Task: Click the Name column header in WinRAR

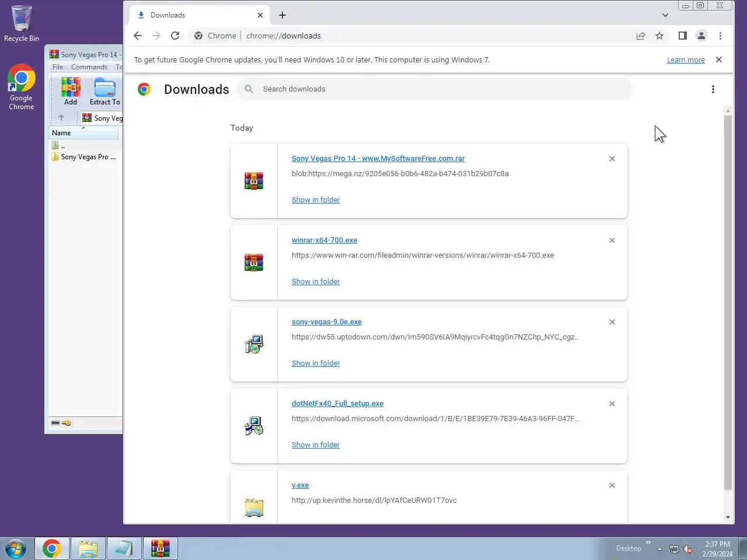Action: click(x=85, y=133)
